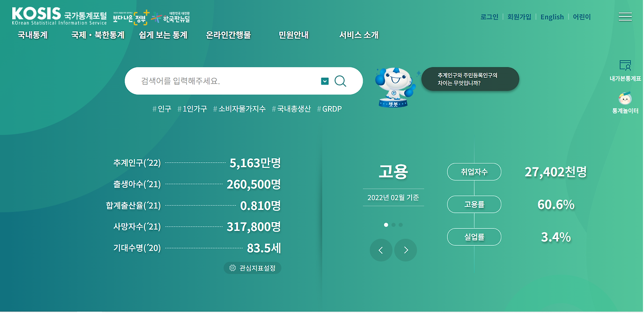Open 국제·북한통계 menu

pyautogui.click(x=98, y=35)
